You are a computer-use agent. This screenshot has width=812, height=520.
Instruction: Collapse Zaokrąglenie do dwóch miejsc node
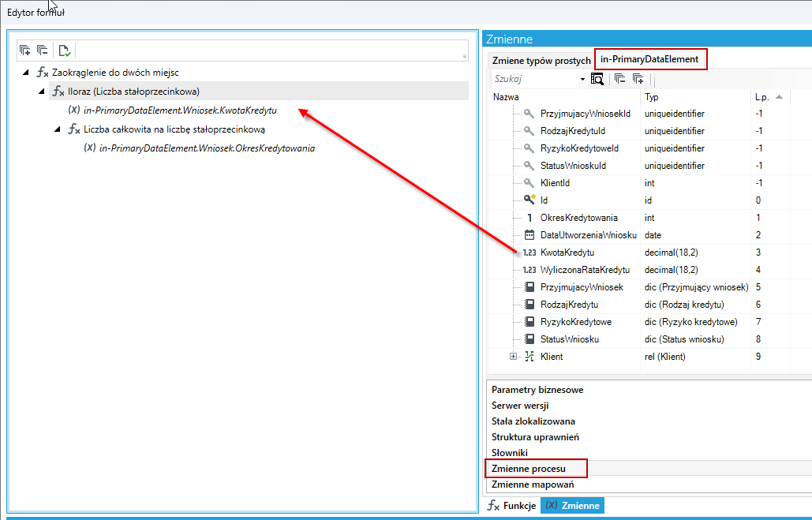pos(25,73)
